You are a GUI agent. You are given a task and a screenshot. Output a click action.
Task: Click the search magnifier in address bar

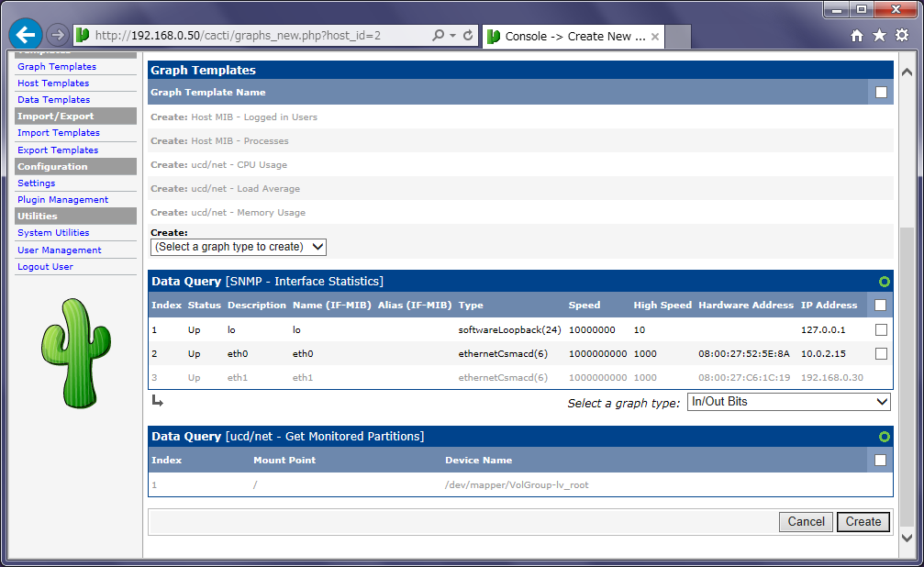pos(438,36)
